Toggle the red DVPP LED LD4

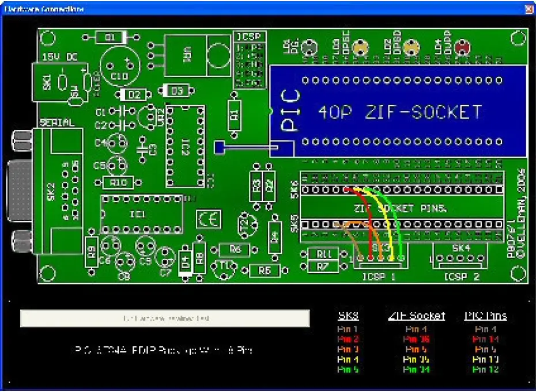pos(462,46)
